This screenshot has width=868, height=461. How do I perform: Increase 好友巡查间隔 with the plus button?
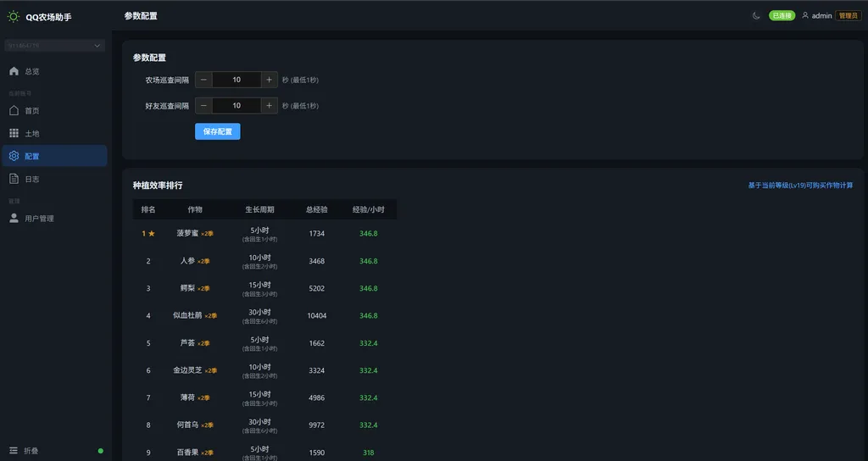269,106
